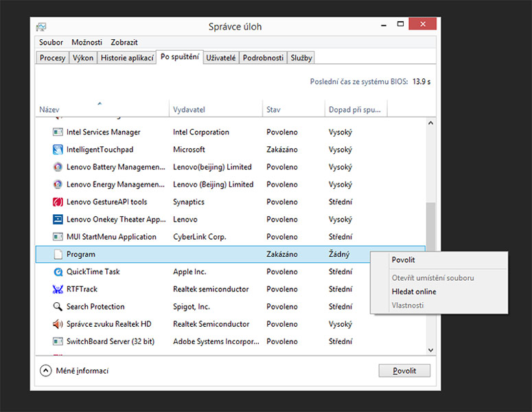Click the 13.9 s BIOS time value
The image size is (532, 412).
point(421,82)
